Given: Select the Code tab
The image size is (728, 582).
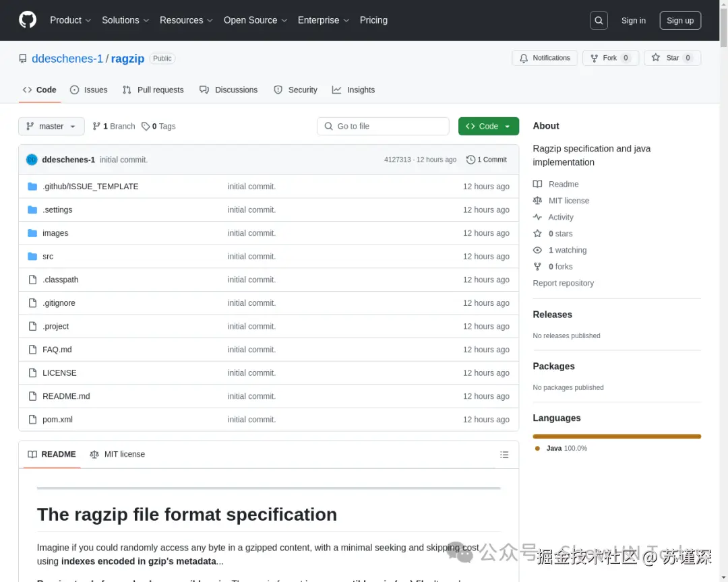Looking at the screenshot, I should [40, 90].
